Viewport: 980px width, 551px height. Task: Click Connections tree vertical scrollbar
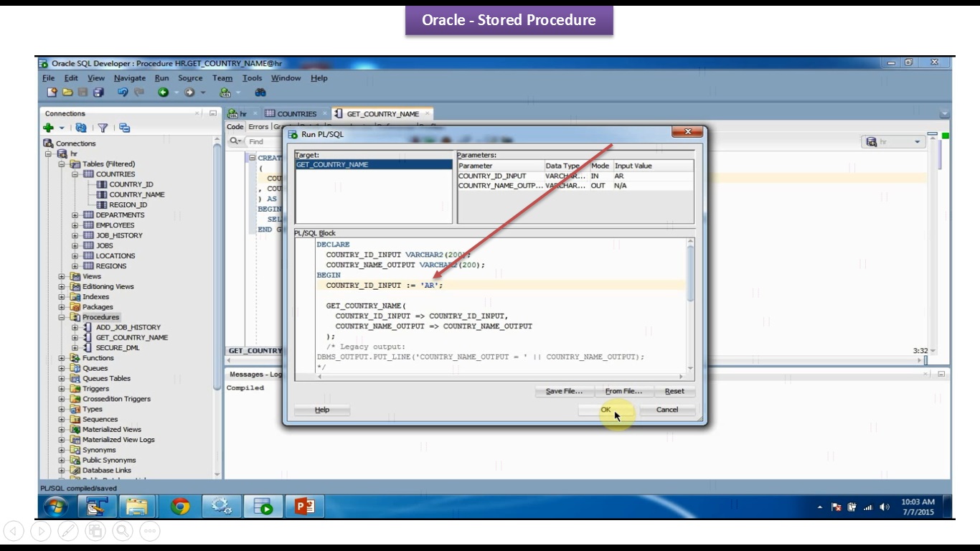(217, 307)
